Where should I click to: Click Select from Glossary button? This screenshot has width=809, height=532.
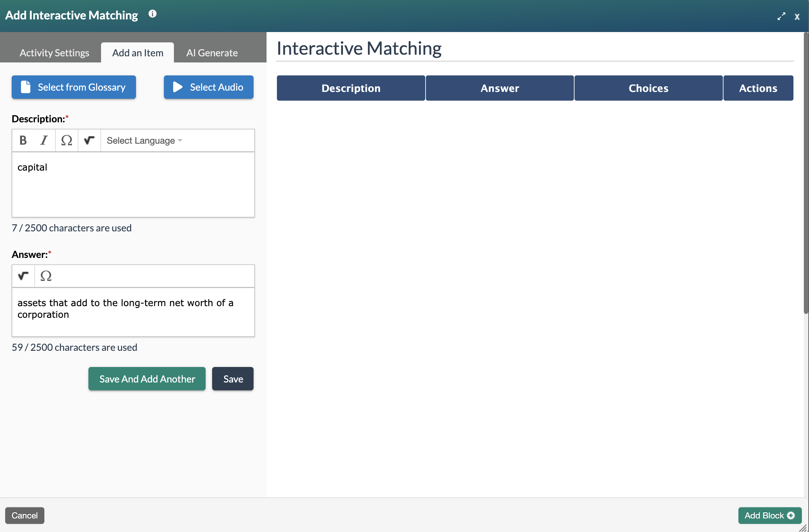click(x=74, y=87)
